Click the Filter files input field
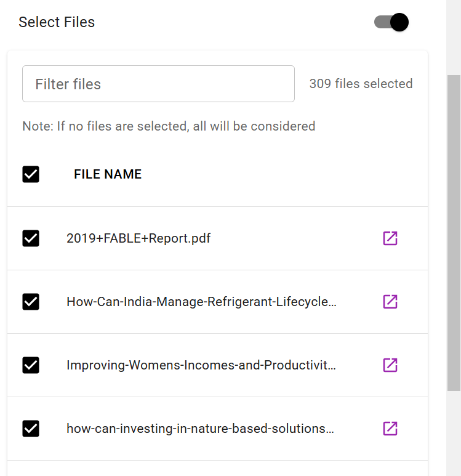Viewport: 461px width, 476px height. coord(158,84)
